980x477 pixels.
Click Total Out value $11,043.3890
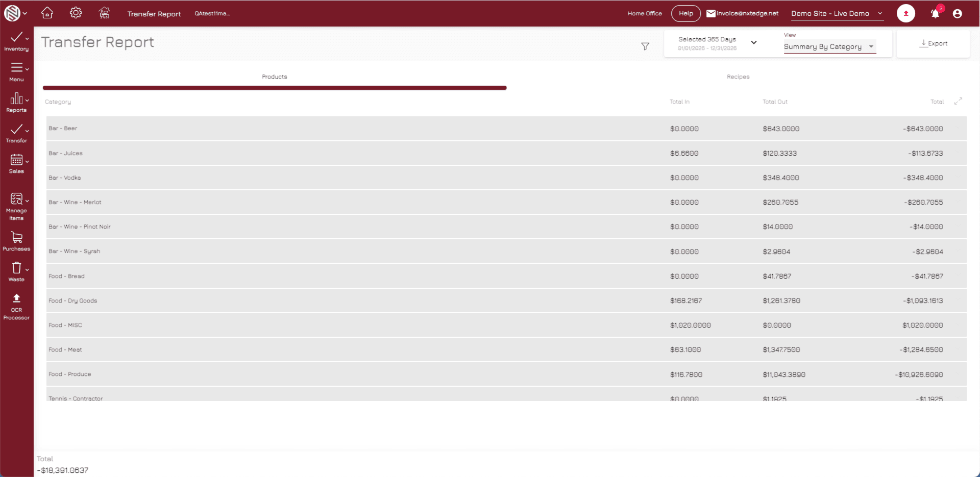pyautogui.click(x=784, y=374)
